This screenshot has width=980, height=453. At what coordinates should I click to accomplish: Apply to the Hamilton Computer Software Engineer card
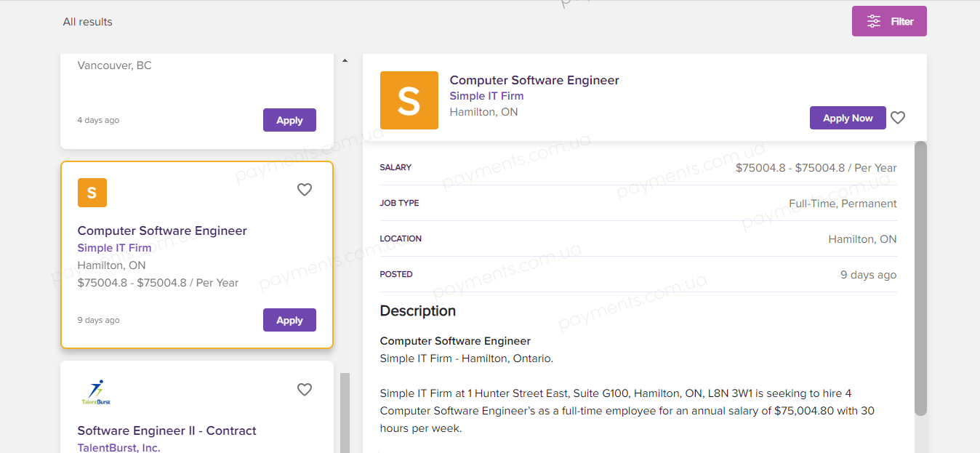[289, 320]
